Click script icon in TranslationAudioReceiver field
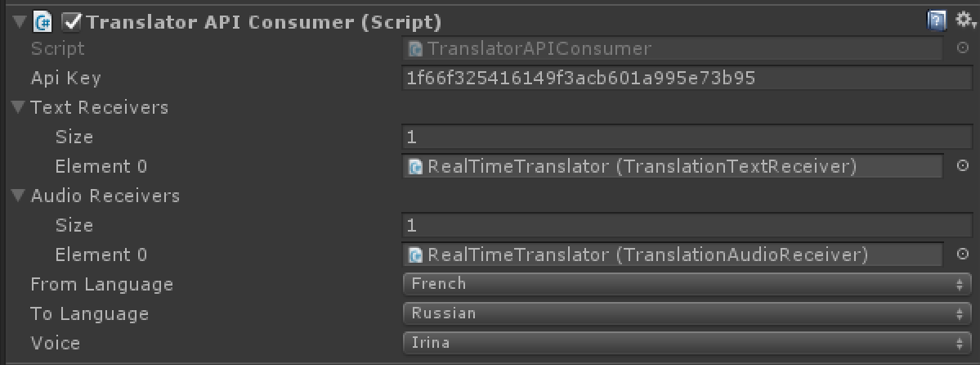The width and height of the screenshot is (980, 365). click(414, 255)
